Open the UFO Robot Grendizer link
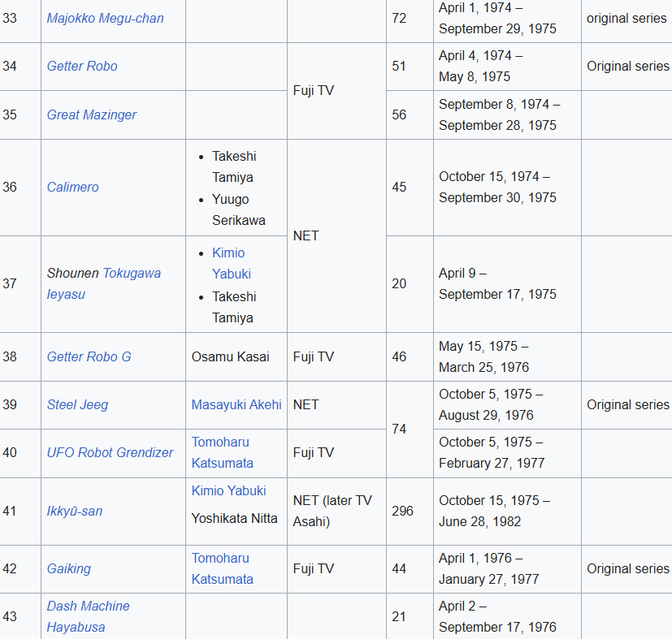The image size is (672, 639). pyautogui.click(x=110, y=453)
